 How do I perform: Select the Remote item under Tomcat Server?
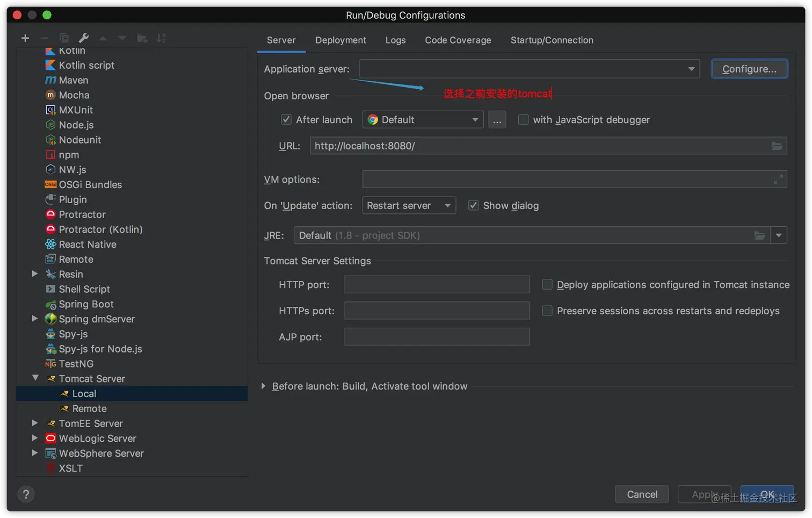tap(132, 408)
